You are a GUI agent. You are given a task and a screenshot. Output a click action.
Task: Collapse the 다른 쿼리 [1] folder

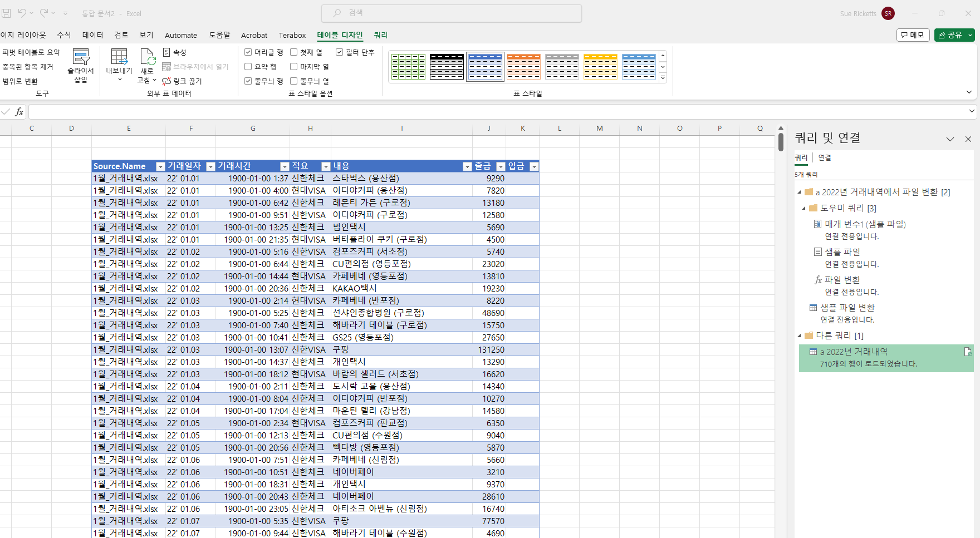point(799,336)
